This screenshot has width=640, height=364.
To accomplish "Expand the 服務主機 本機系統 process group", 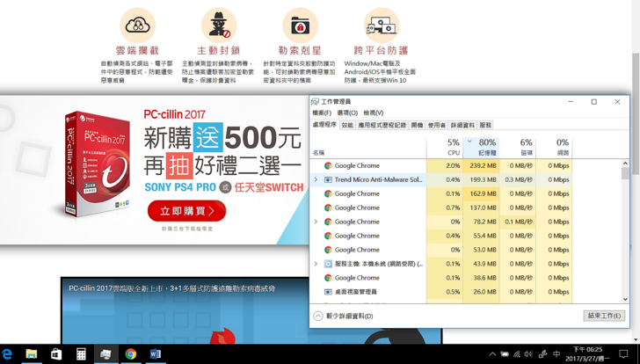I will tap(316, 264).
